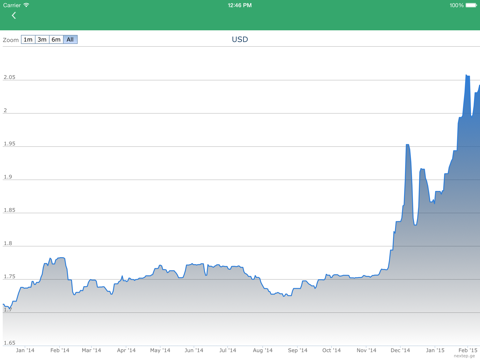Click the 1.95 y-axis label
The width and height of the screenshot is (480, 360).
point(9,144)
